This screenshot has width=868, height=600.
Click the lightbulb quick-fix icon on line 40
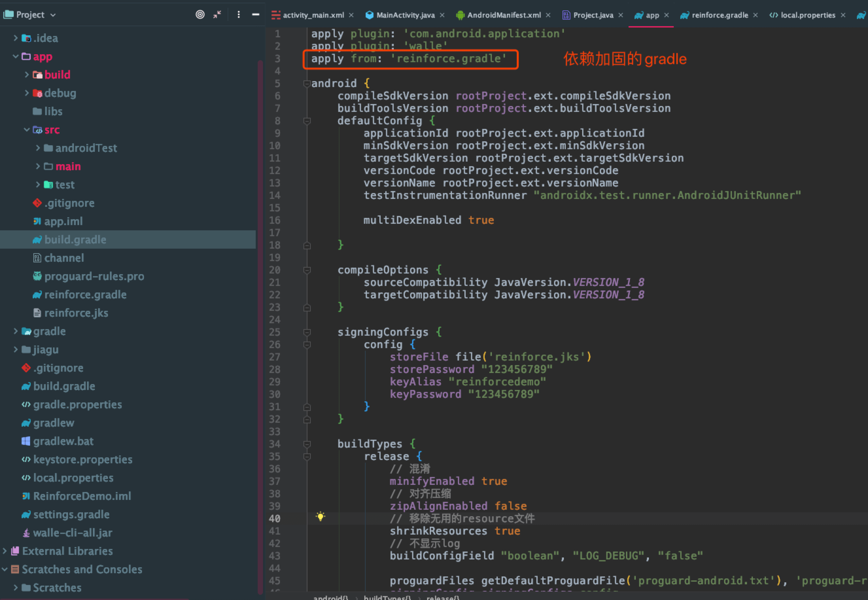[321, 516]
